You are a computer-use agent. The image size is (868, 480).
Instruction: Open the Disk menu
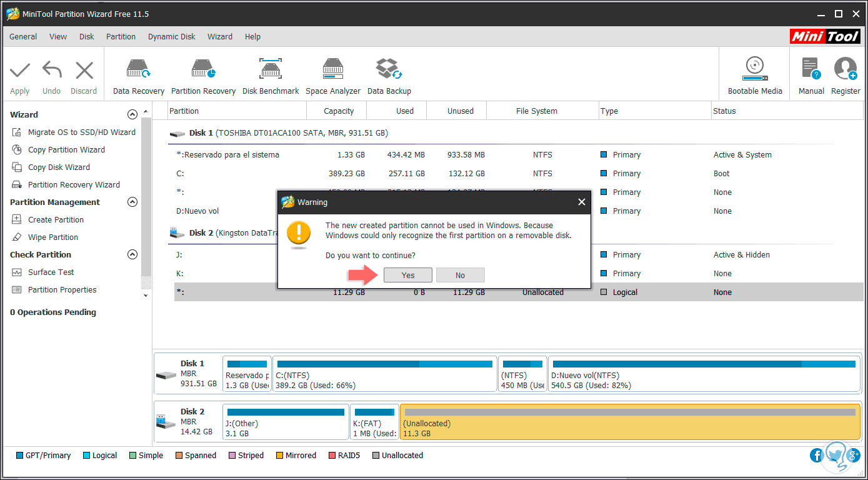coord(87,37)
